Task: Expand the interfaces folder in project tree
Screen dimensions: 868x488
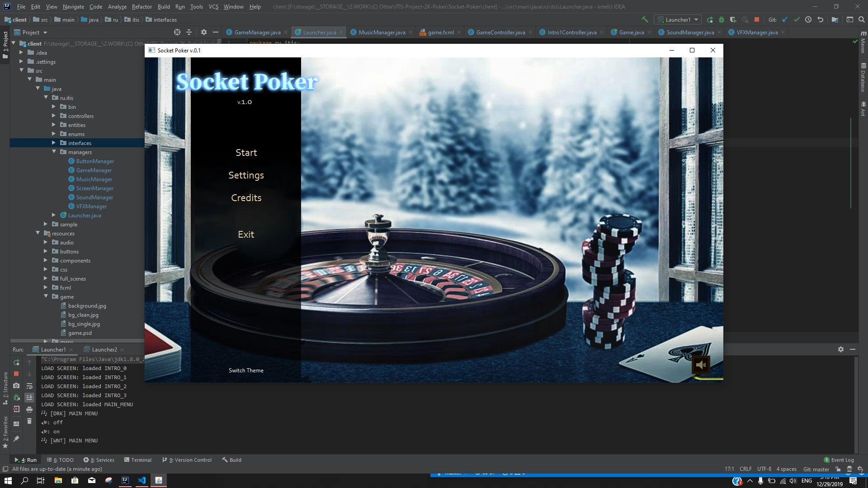Action: click(54, 143)
